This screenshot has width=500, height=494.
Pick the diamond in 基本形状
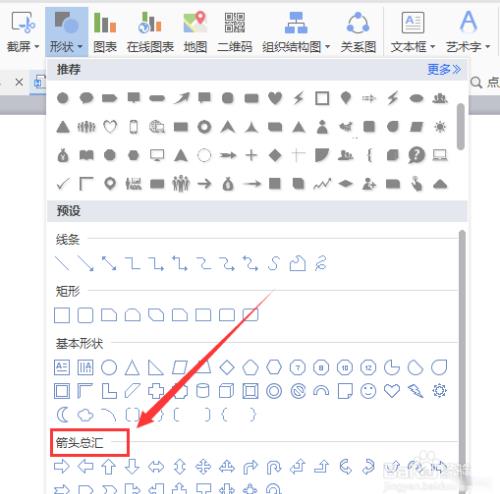(227, 367)
